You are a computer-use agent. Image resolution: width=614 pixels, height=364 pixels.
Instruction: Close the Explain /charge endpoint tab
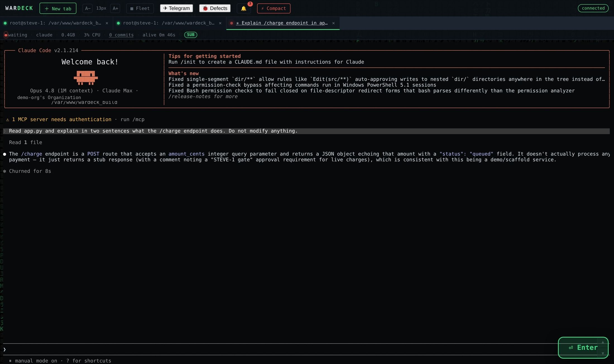[334, 23]
